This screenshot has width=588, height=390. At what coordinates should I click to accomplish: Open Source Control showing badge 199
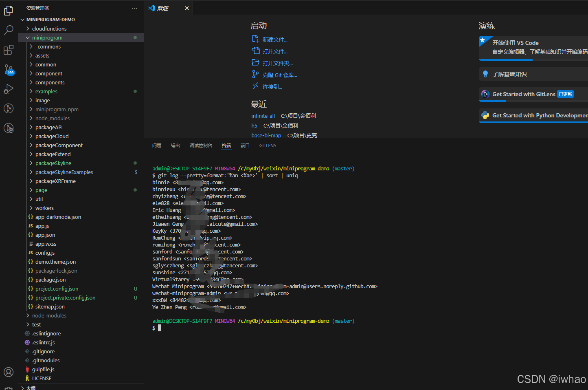point(9,69)
